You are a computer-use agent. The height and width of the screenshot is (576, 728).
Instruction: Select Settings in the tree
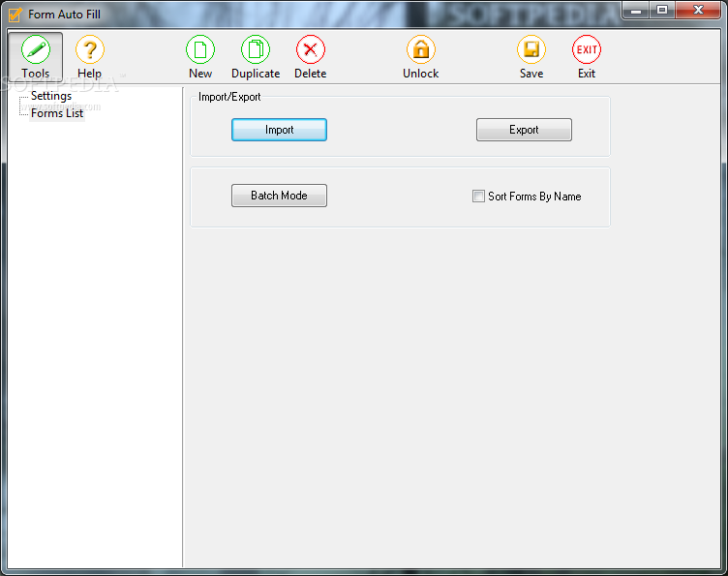tap(51, 96)
